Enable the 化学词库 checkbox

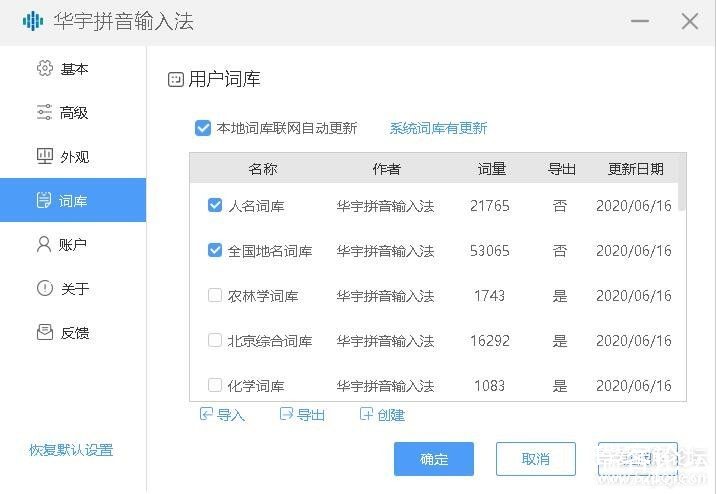tap(215, 385)
